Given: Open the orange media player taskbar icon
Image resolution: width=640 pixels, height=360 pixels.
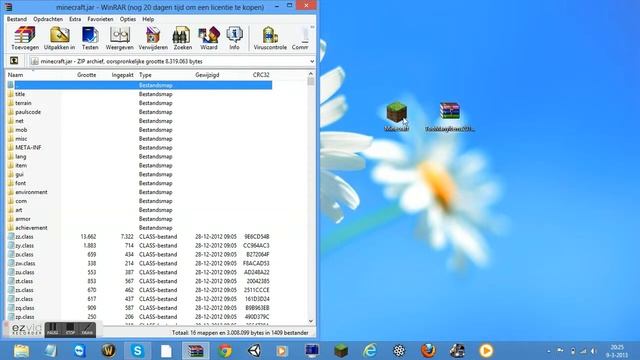Looking at the screenshot, I should 486,351.
